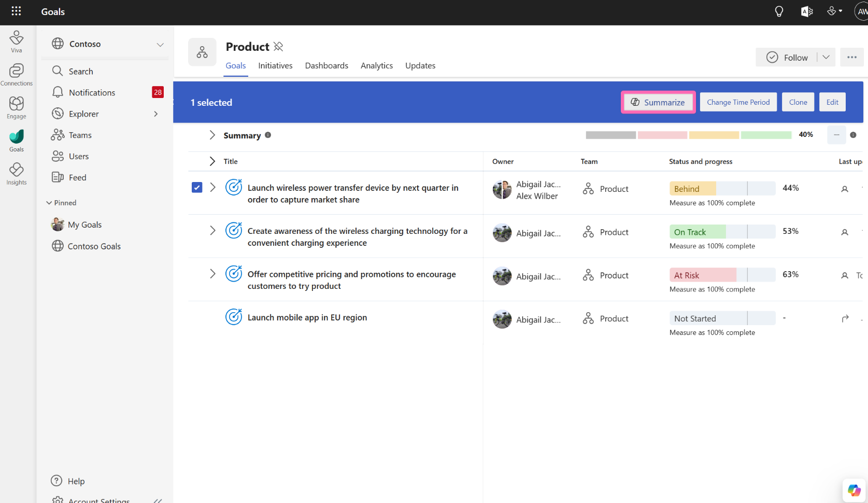Open Viva Engage from the left rail

(16, 106)
